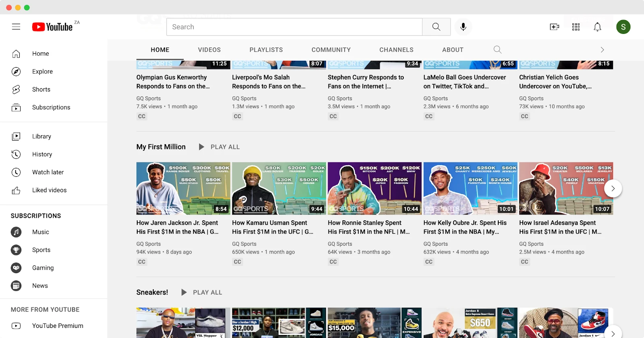Show more channel tabs with right chevron

tap(602, 50)
